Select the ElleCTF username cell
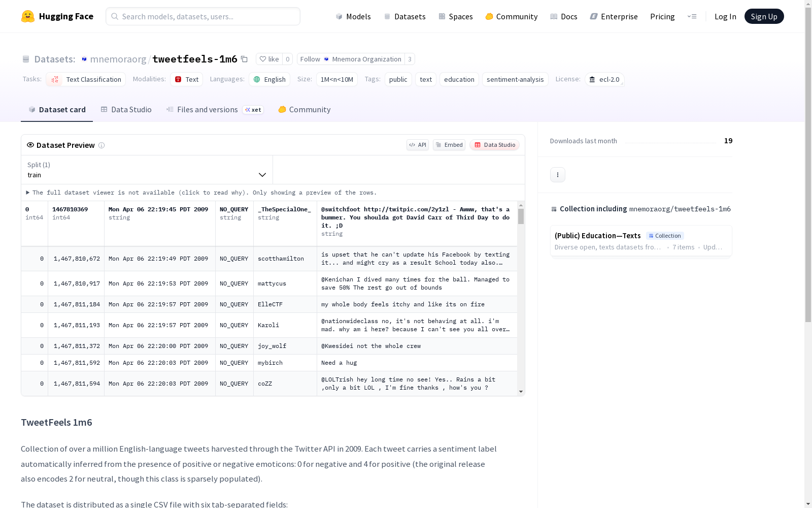The height and width of the screenshot is (508, 812). pos(285,304)
